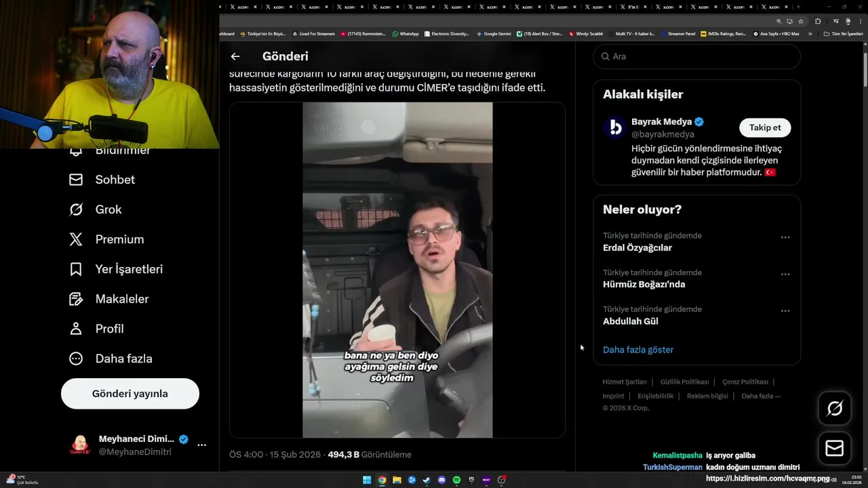
Task: Click the zoom magnifier in address bar
Action: (x=779, y=22)
